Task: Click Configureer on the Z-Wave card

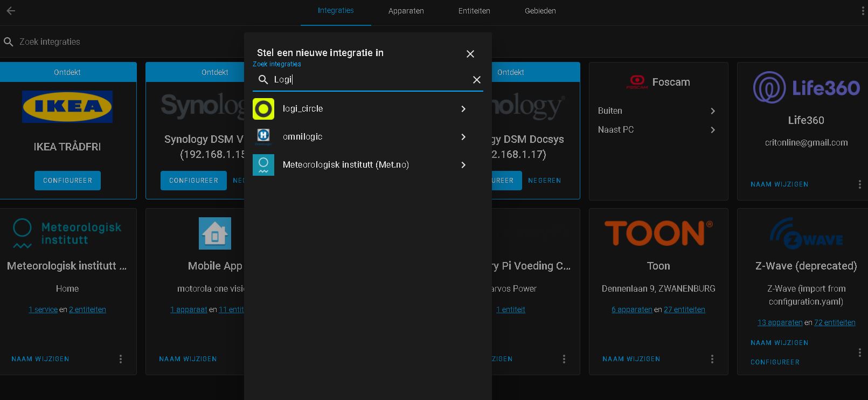Action: (x=775, y=362)
